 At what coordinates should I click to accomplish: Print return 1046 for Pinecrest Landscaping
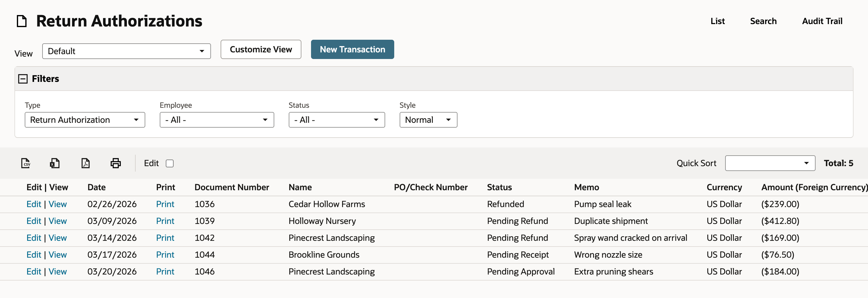tap(165, 272)
